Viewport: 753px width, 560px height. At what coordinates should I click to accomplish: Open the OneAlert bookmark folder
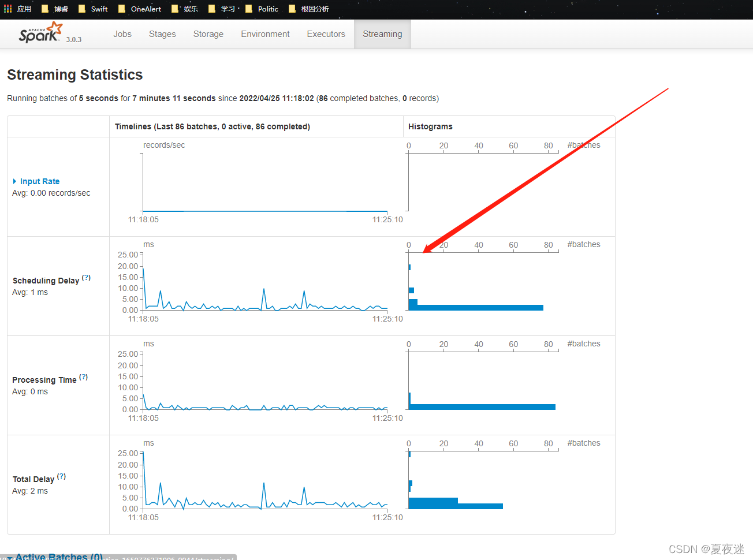(140, 9)
